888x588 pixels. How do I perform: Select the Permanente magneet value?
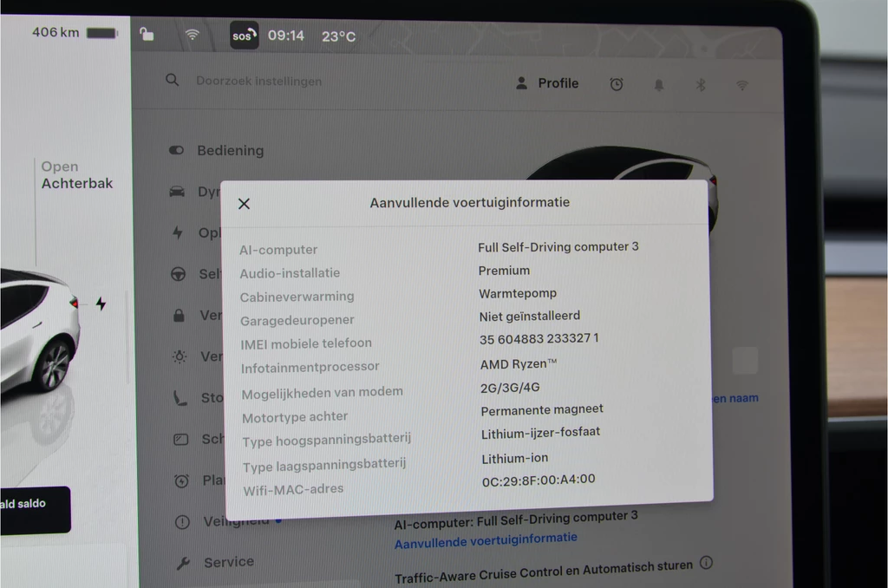pos(542,409)
